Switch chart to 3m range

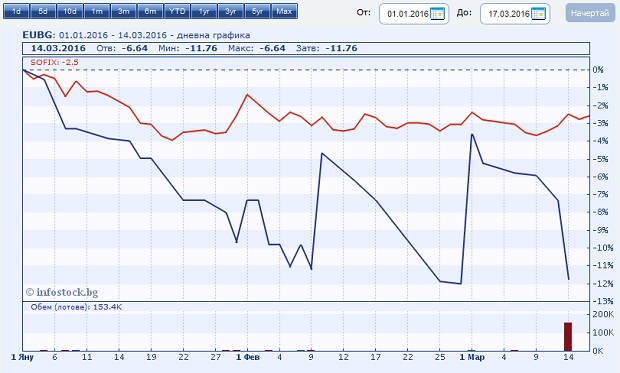(124, 11)
